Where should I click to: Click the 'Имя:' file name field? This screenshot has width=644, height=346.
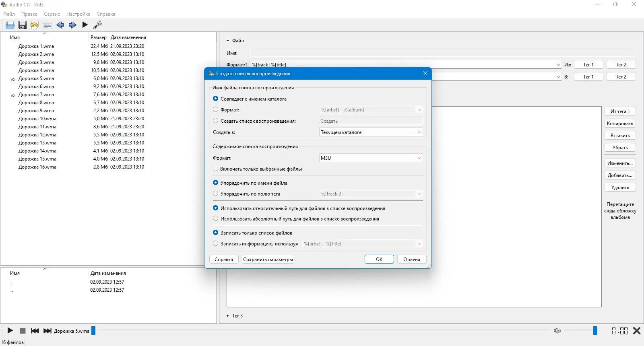tap(443, 53)
